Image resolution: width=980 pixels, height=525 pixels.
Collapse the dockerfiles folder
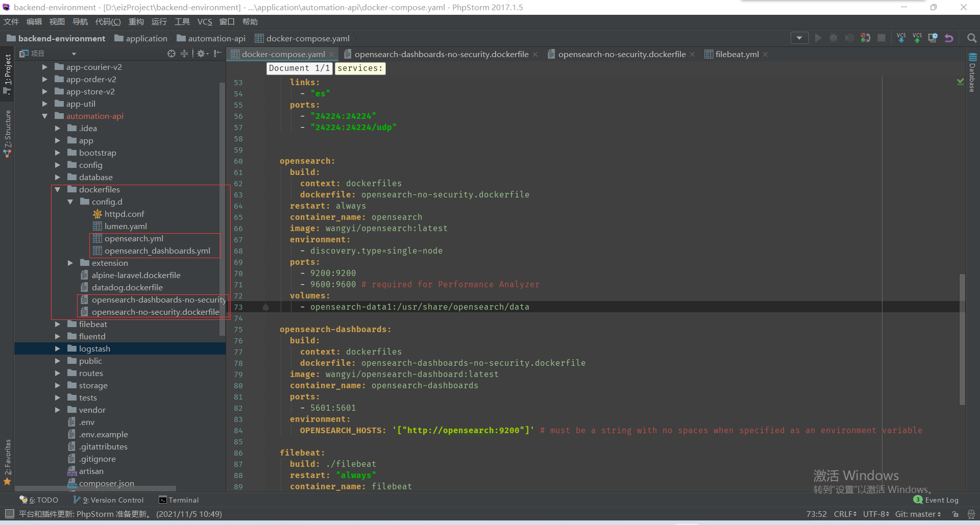(57, 189)
